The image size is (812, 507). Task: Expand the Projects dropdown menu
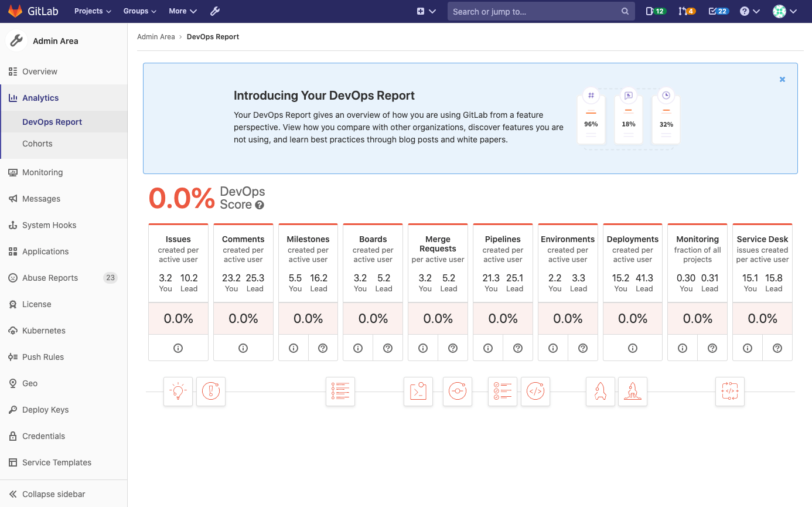[93, 11]
